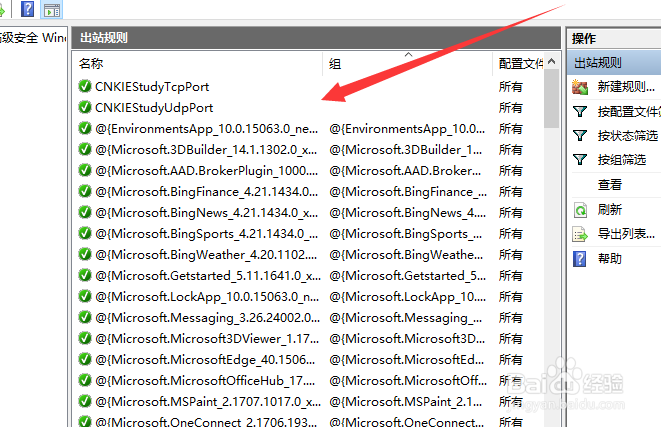
Task: Click the export list icon beside 导出列表
Action: pos(580,234)
